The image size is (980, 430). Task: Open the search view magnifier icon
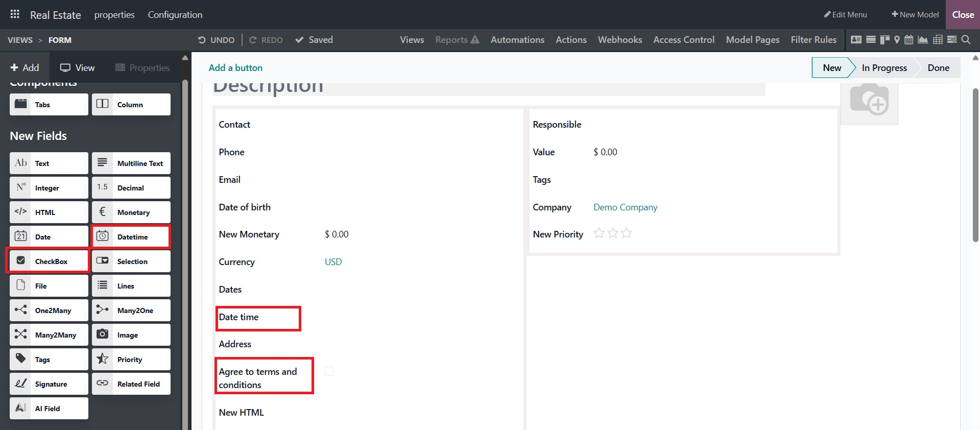966,40
